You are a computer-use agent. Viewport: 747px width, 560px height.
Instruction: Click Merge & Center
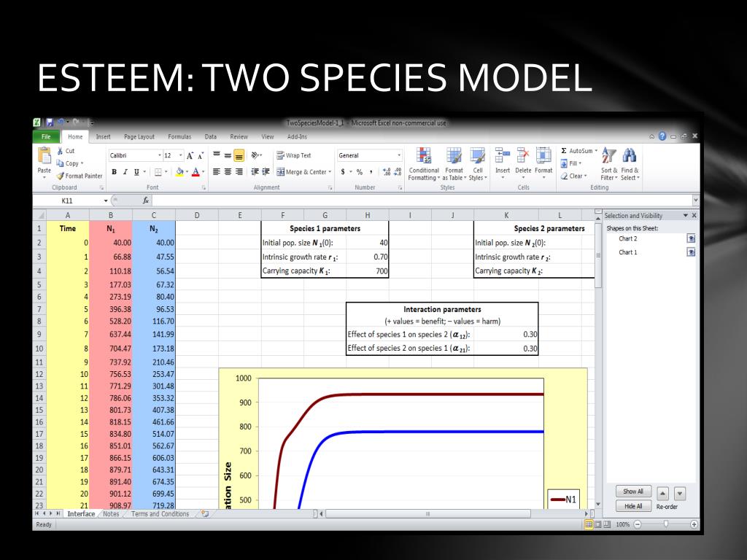point(303,172)
